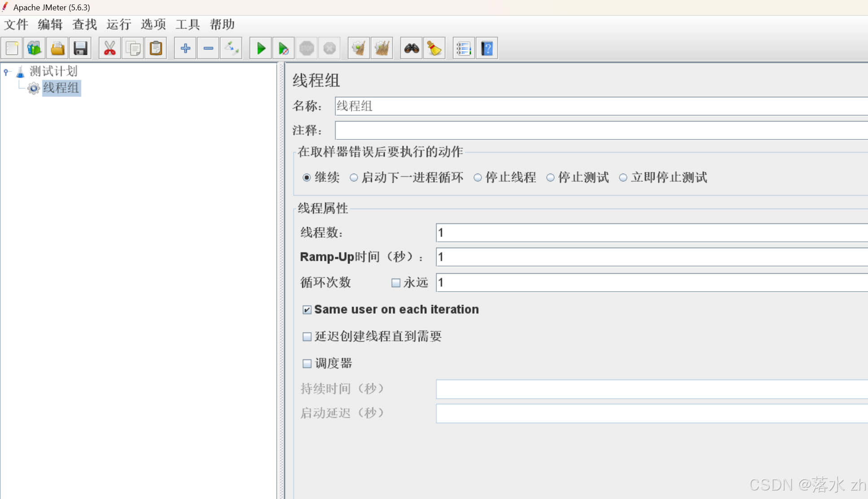Screen dimensions: 868x499
Task: Click the 名称 name input field
Action: pyautogui.click(x=601, y=106)
